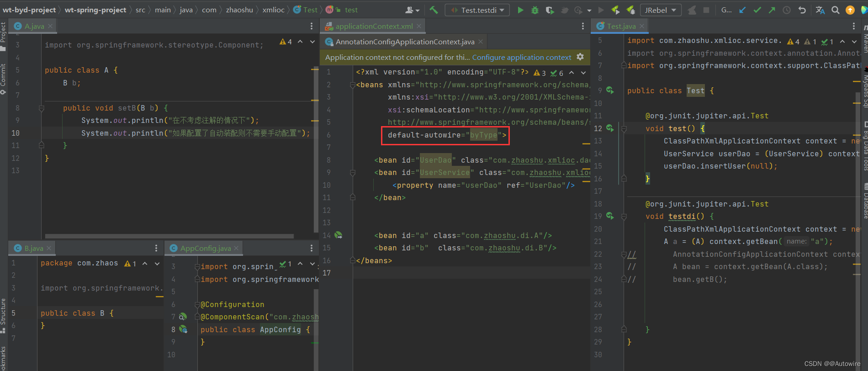Close the A.java tab
868x371 pixels.
pos(50,26)
